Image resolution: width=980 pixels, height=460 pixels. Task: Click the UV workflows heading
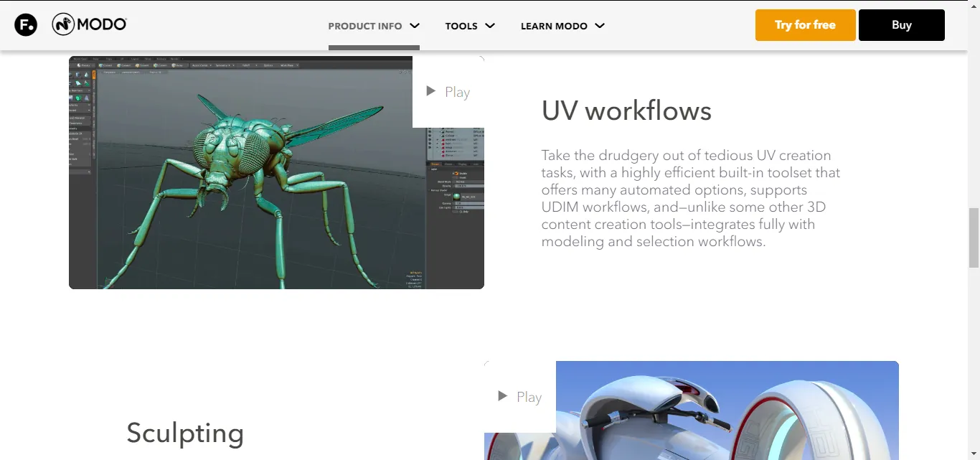pyautogui.click(x=626, y=111)
